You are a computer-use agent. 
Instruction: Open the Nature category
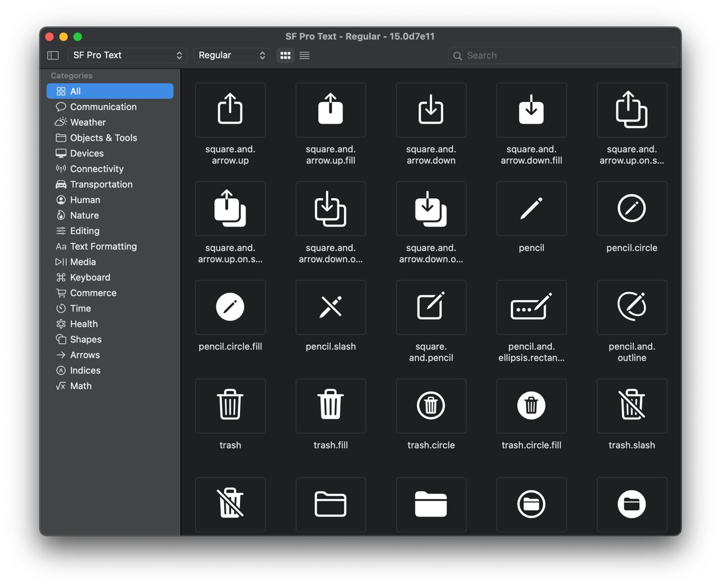[x=110, y=215]
